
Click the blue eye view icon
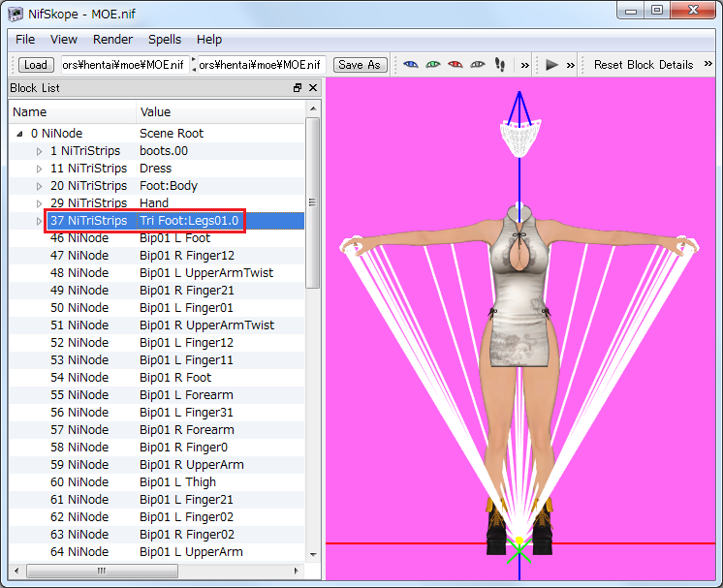(410, 65)
